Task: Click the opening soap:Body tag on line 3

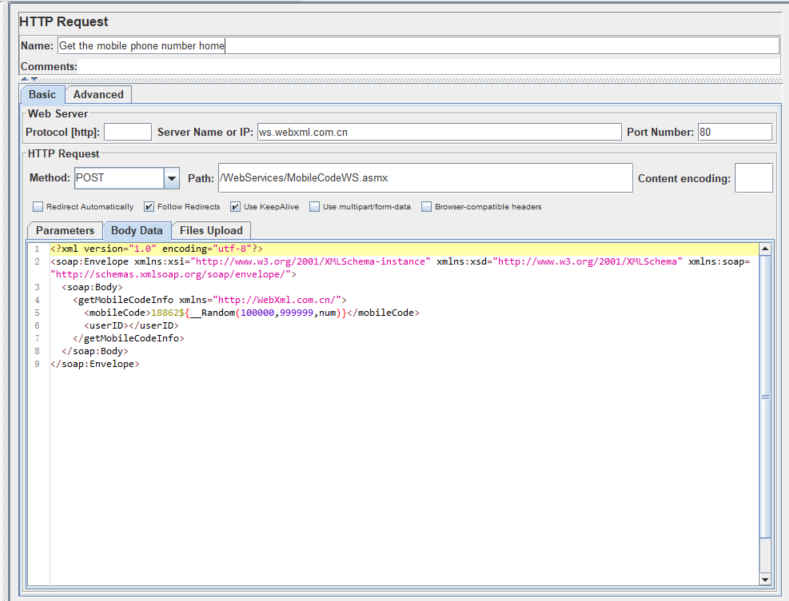Action: 92,287
